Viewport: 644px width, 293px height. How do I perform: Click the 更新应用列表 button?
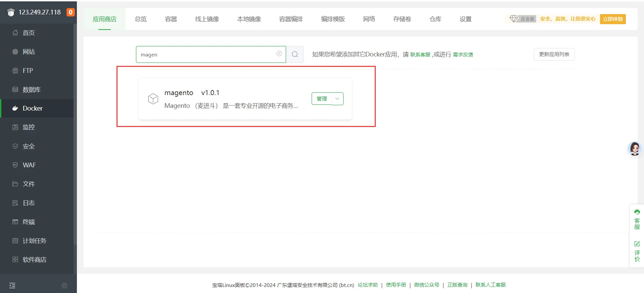[554, 54]
